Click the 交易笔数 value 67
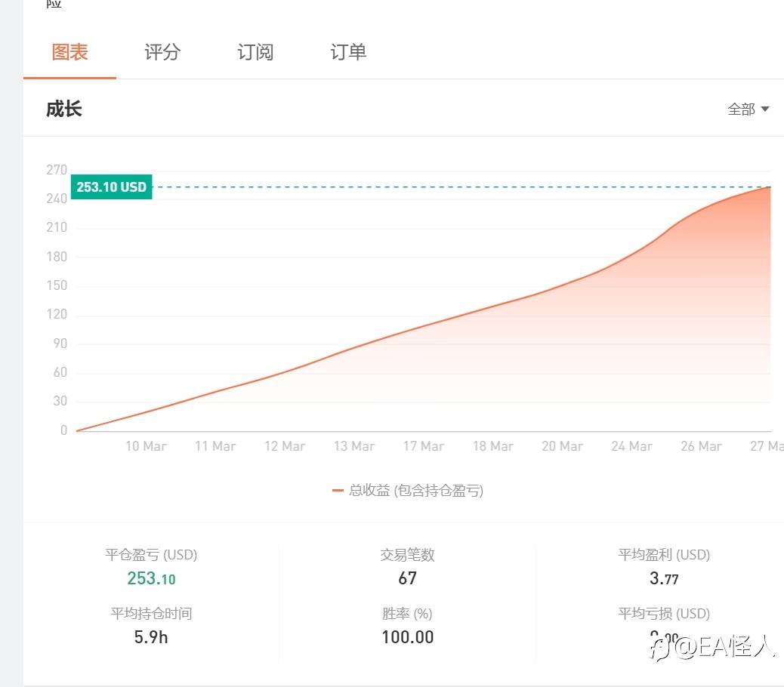 pos(407,578)
